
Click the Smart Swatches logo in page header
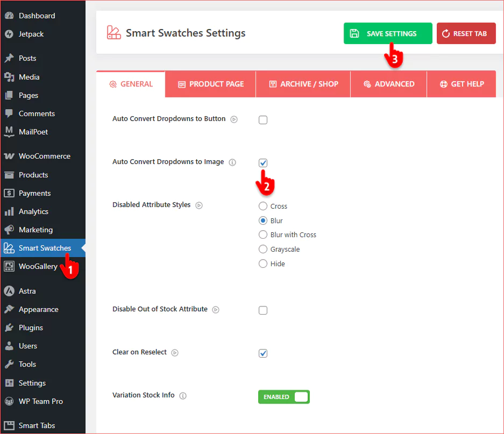click(x=114, y=32)
